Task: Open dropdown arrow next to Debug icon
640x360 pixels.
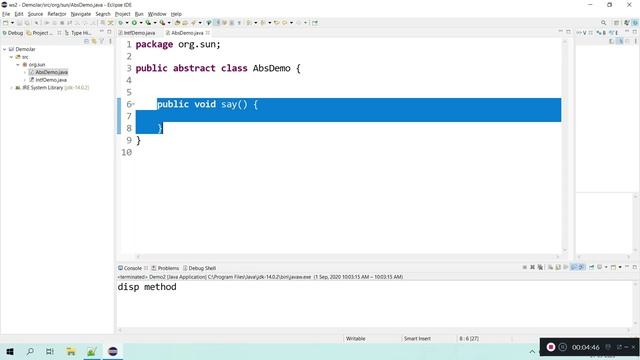Action: [x=127, y=23]
